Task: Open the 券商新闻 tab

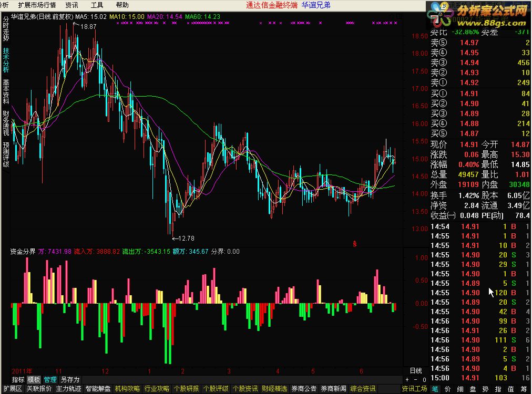Action: click(333, 389)
